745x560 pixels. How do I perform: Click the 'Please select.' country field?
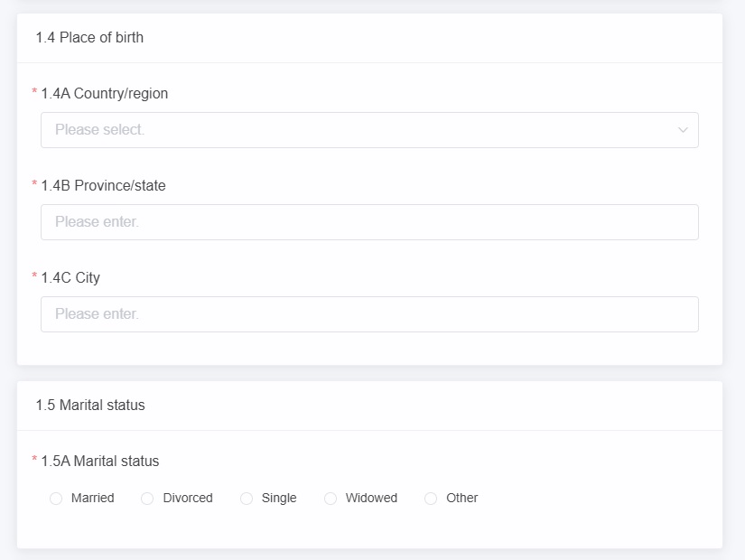click(x=369, y=130)
